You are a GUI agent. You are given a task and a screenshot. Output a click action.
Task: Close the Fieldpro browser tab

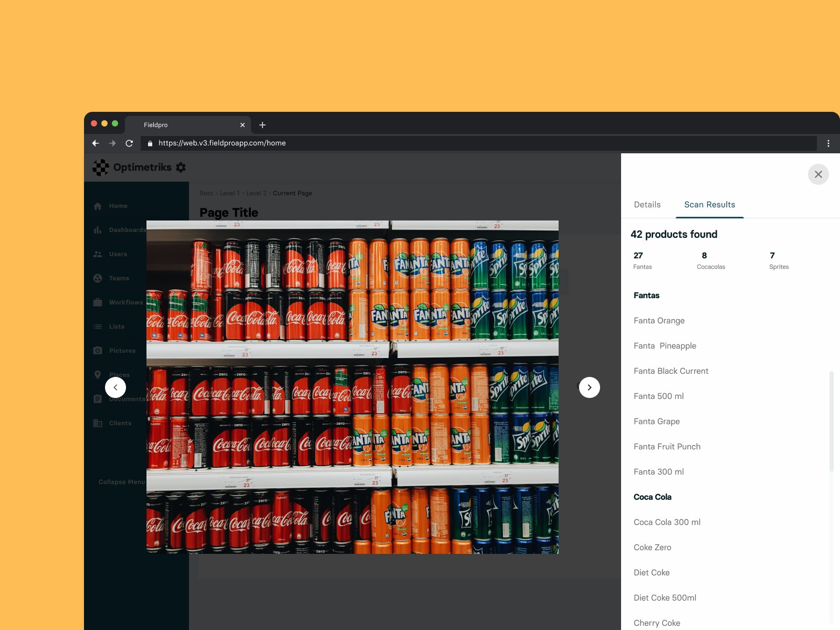tap(243, 125)
